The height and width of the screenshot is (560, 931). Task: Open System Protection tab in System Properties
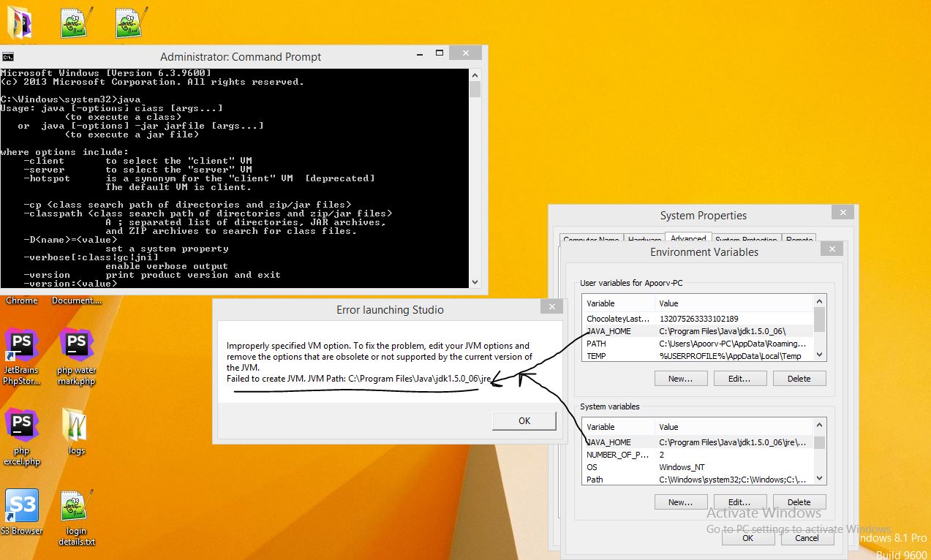746,240
